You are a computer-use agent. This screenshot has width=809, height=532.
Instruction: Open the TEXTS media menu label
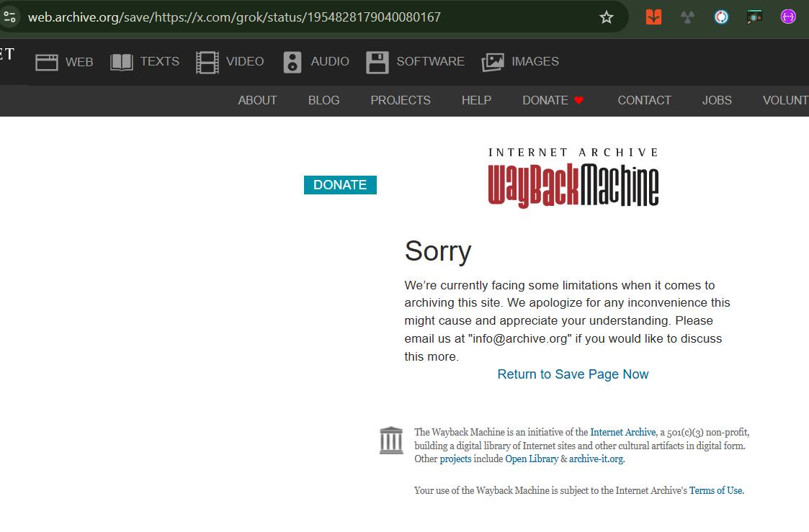tap(160, 61)
